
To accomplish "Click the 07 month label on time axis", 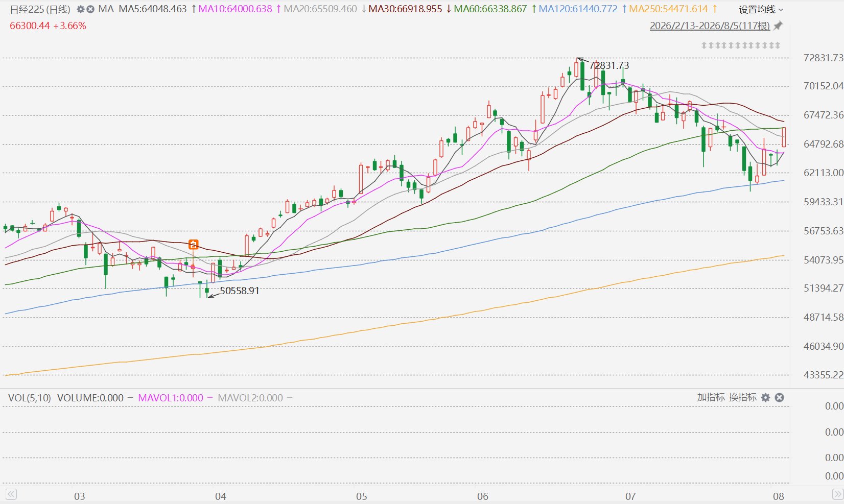I will click(x=630, y=496).
